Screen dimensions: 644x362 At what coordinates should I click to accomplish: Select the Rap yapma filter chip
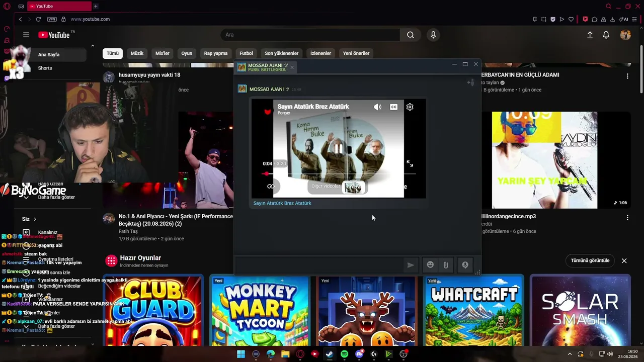pos(216,53)
